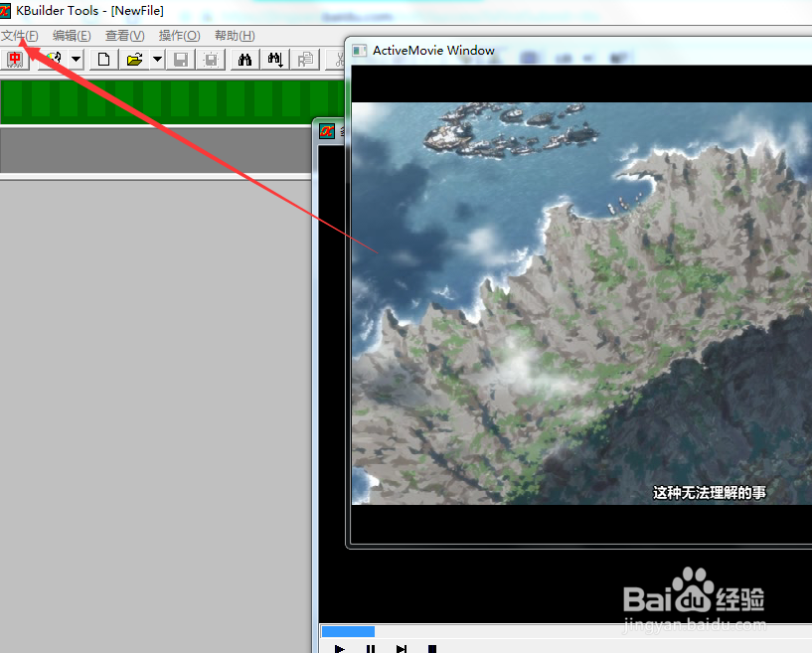Click the binoculars find icon

click(x=244, y=60)
